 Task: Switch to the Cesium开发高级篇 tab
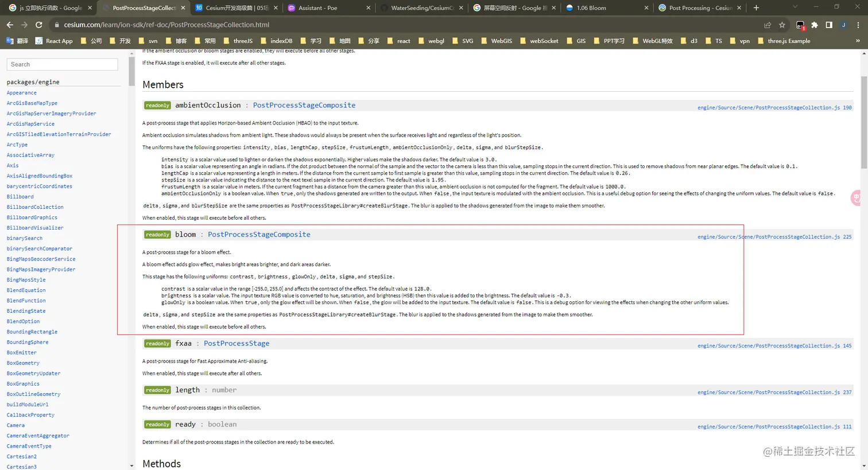pos(237,7)
